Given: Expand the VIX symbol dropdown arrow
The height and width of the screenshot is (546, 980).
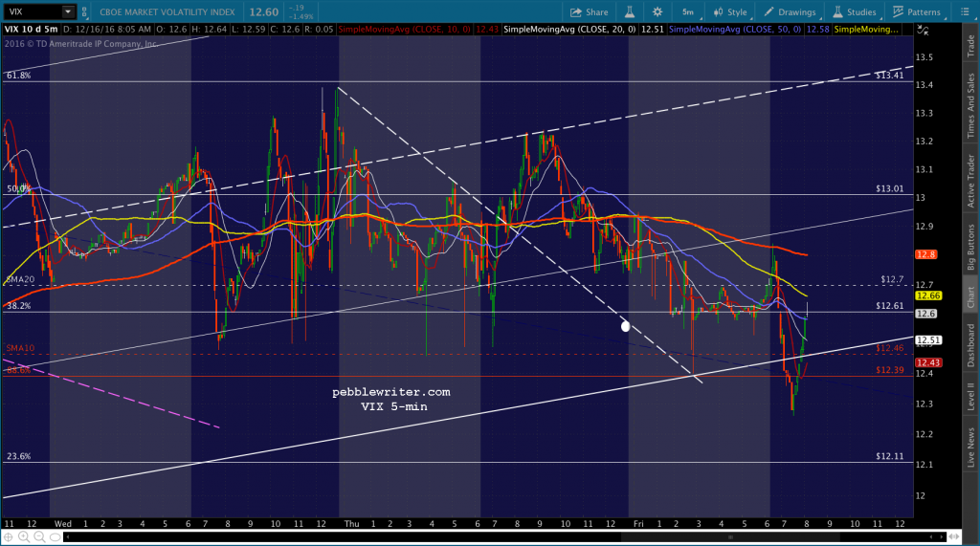Looking at the screenshot, I should 68,12.
